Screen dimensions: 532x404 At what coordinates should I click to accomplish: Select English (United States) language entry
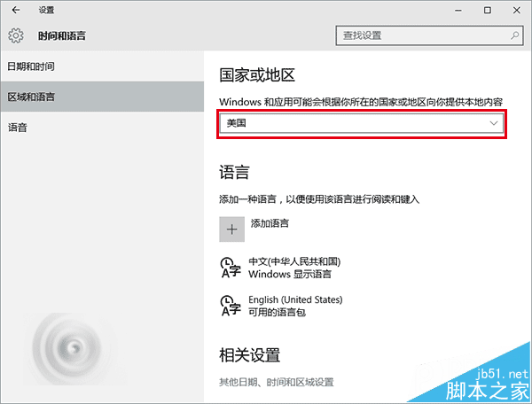point(295,299)
